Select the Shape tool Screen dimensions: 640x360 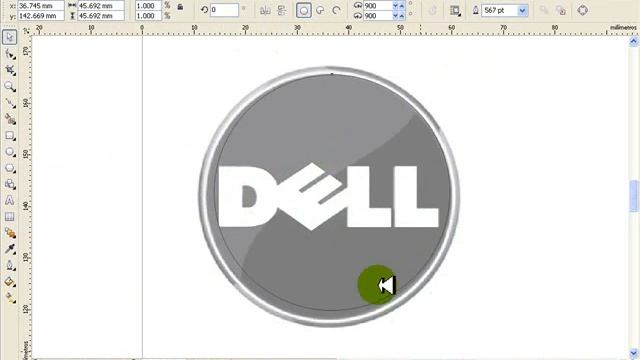(9, 54)
